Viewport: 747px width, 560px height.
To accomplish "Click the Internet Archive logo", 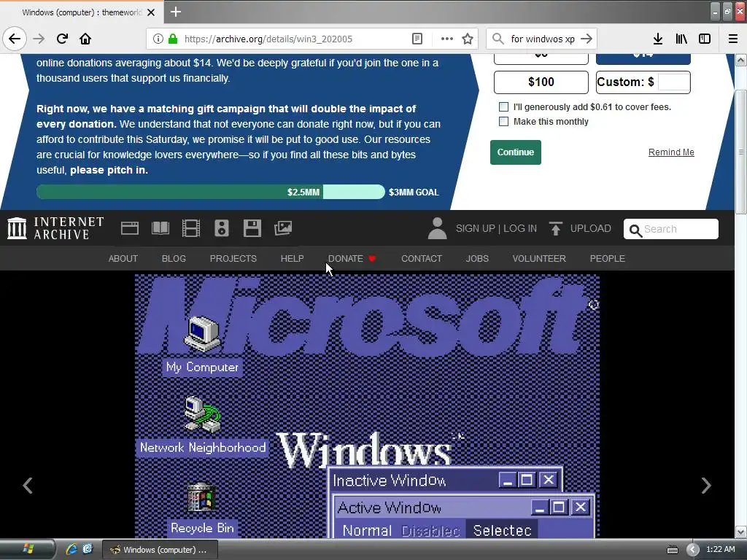I will coord(55,228).
